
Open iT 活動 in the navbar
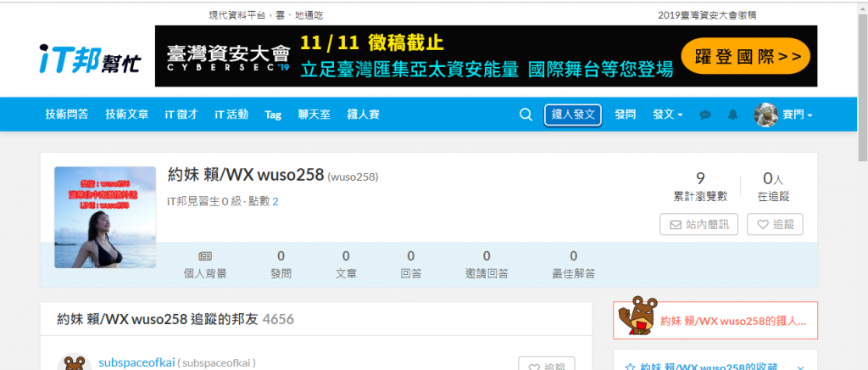click(231, 115)
